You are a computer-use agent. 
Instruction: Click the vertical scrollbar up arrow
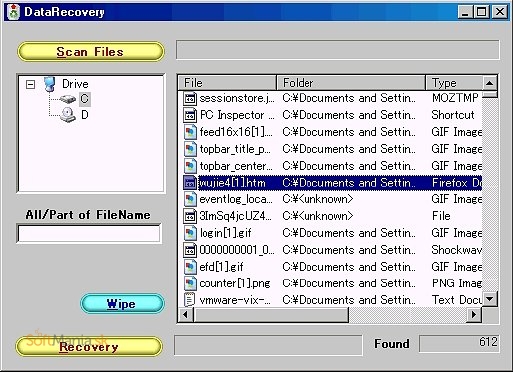coord(489,83)
